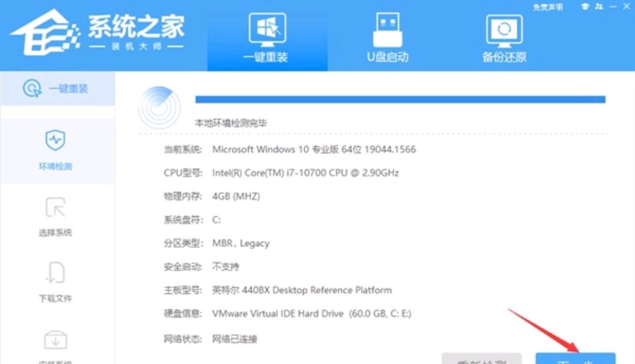The height and width of the screenshot is (364, 635).
Task: Click the MBR, Legacy partition value
Action: pos(241,243)
